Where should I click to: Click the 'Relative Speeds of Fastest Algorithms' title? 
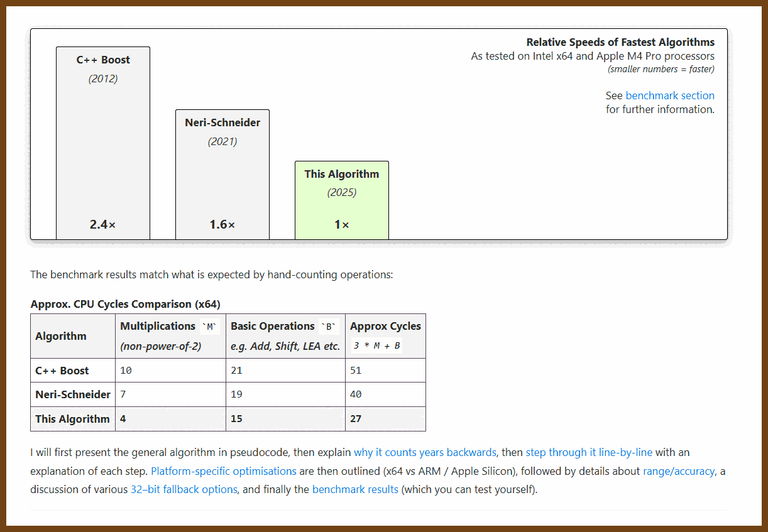click(x=620, y=43)
